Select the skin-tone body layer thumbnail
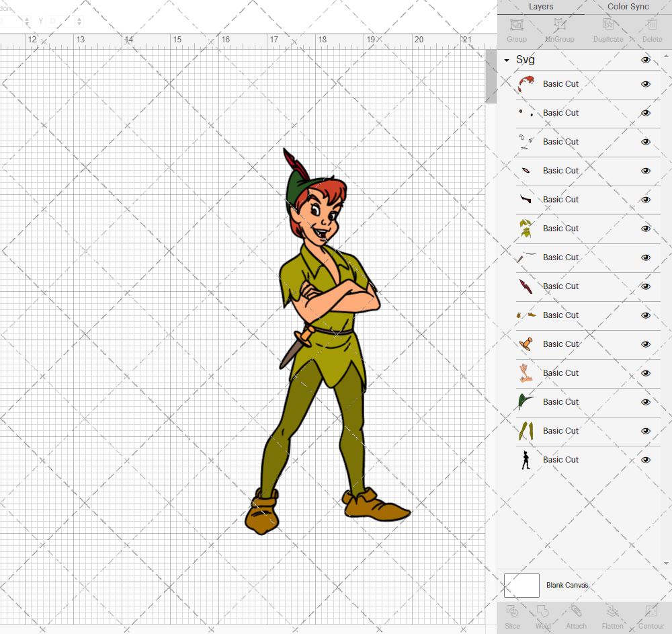 (x=526, y=373)
